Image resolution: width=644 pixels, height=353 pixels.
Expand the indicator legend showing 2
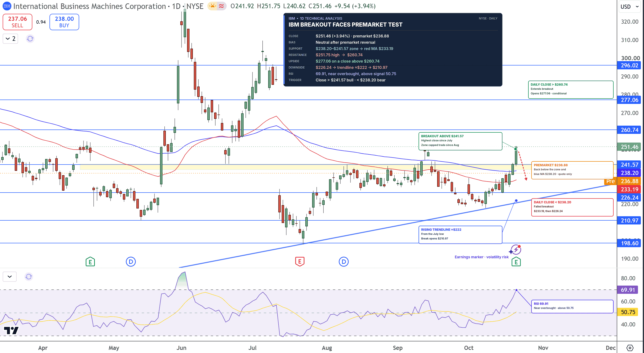(x=11, y=39)
